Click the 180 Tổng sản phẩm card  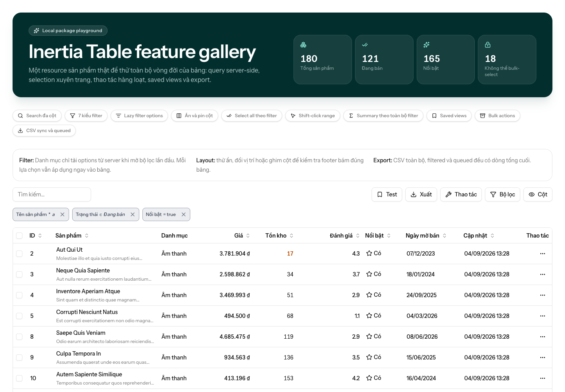click(323, 60)
